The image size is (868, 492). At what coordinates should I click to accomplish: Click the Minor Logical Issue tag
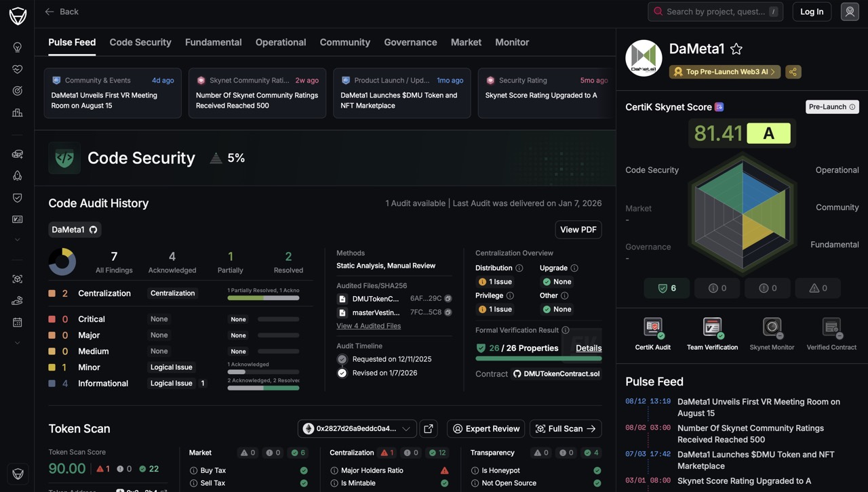(x=172, y=367)
